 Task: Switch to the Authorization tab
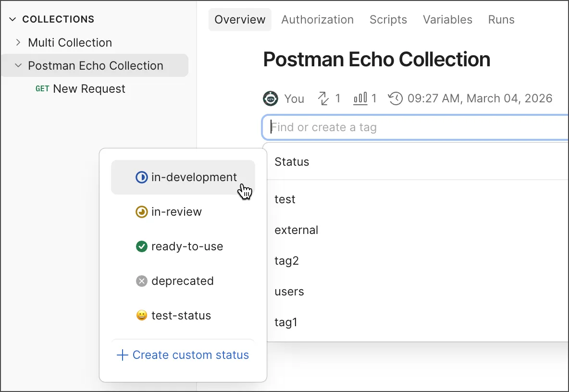click(x=317, y=20)
